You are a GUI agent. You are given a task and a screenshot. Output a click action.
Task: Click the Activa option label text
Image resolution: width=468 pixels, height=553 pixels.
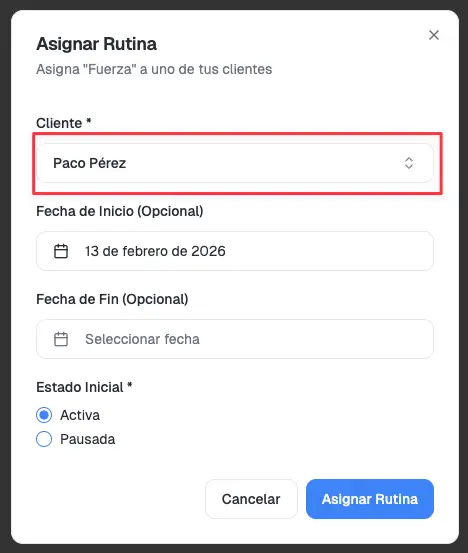80,415
